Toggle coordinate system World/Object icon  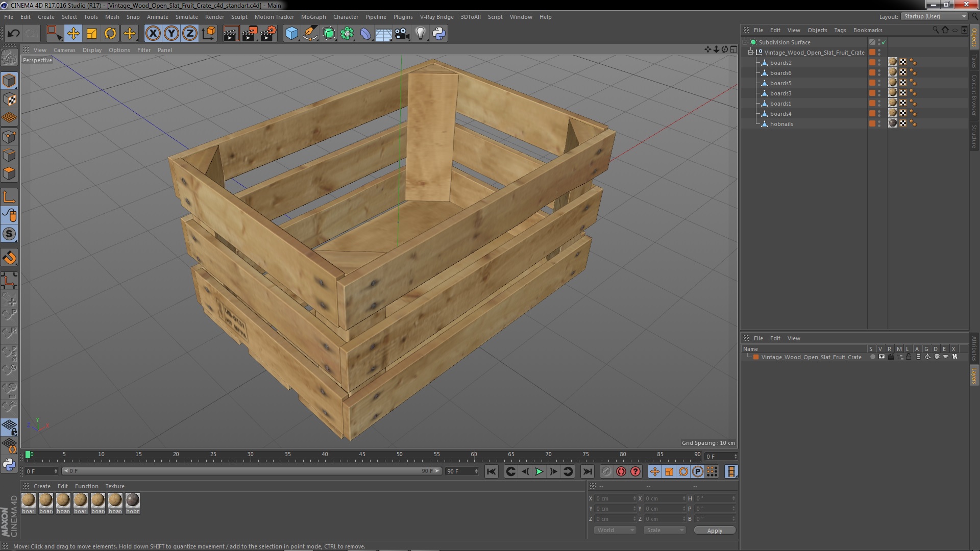click(x=209, y=34)
